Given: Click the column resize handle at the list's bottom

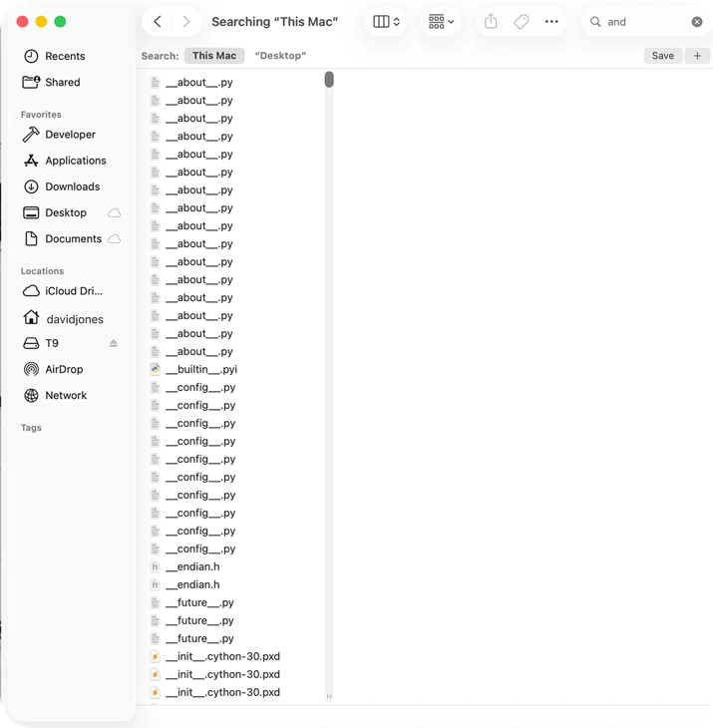Looking at the screenshot, I should click(x=329, y=696).
